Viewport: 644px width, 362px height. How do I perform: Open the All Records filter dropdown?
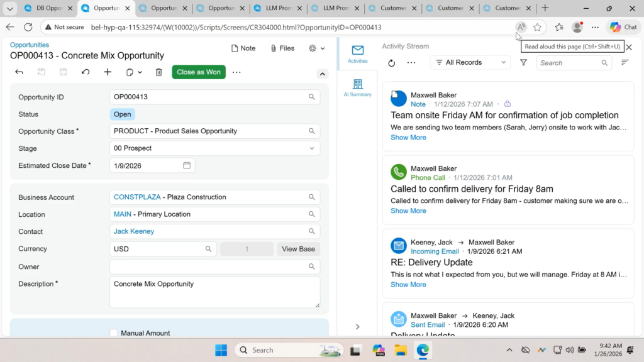click(x=471, y=63)
